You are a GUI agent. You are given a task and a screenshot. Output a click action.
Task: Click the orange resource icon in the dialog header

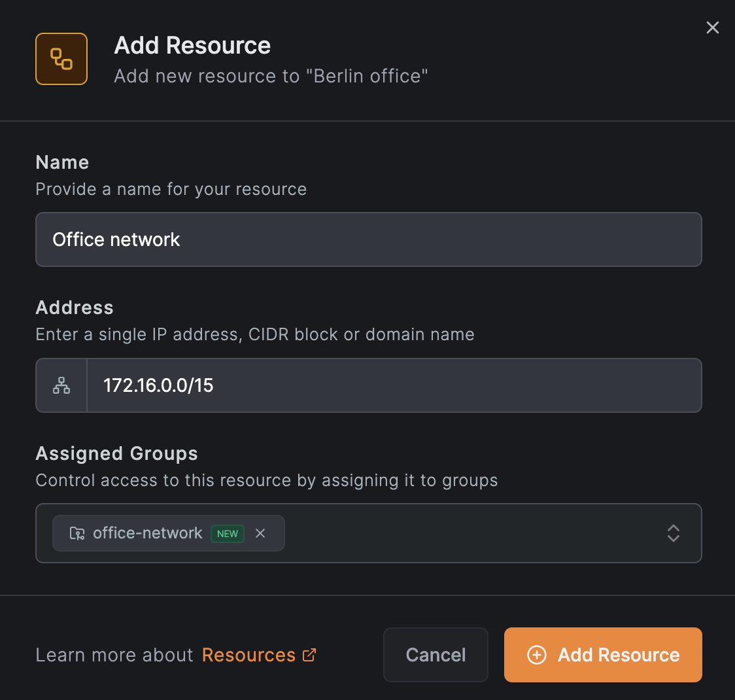(61, 58)
